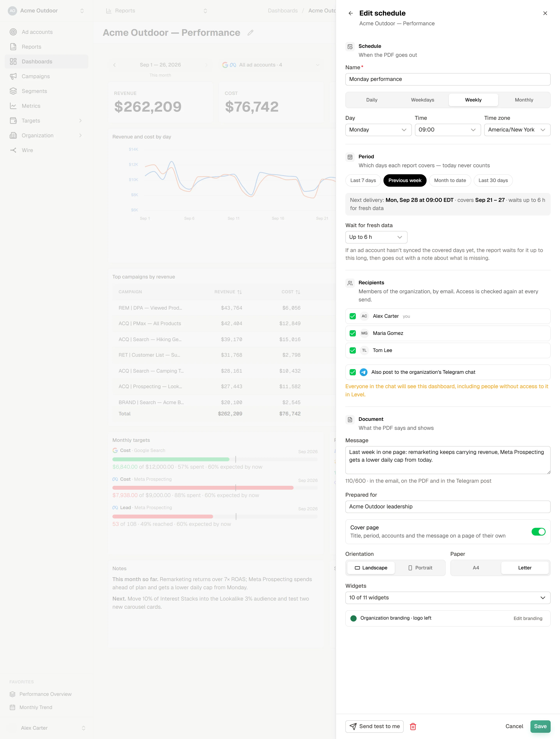The image size is (560, 739).
Task: Open the Day dropdown showing Monday
Action: (x=378, y=130)
